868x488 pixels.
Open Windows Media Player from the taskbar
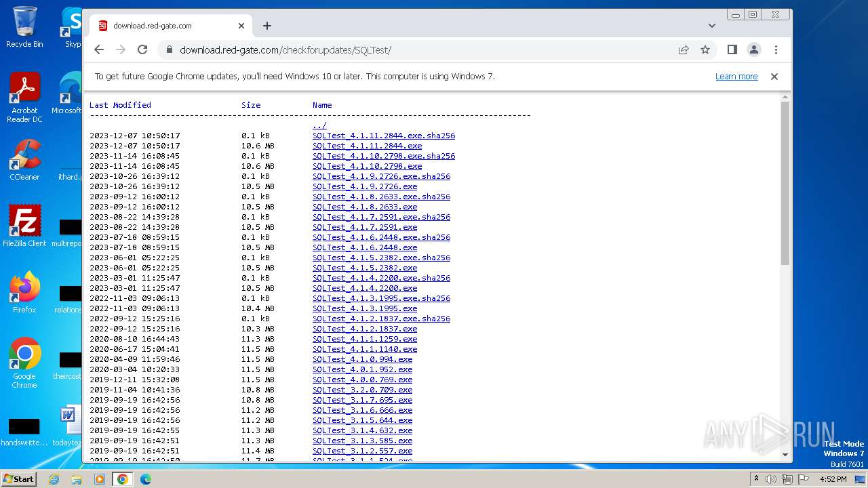tap(100, 479)
